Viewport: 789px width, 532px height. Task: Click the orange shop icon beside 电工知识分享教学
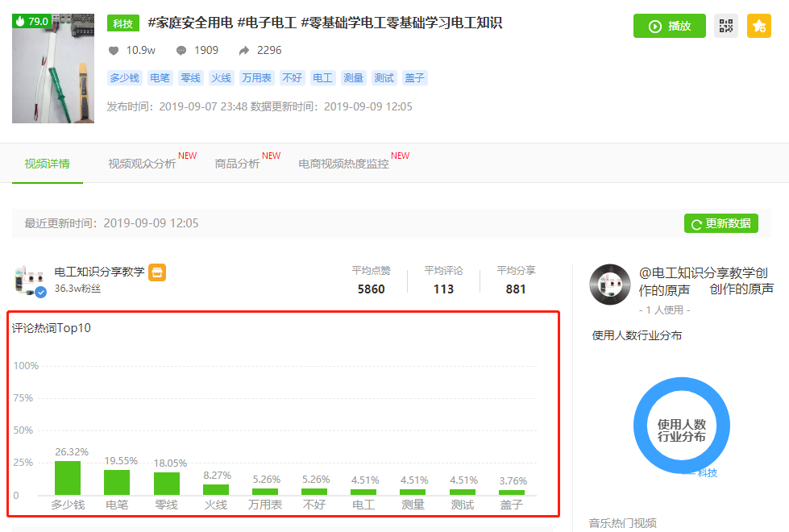tap(157, 272)
